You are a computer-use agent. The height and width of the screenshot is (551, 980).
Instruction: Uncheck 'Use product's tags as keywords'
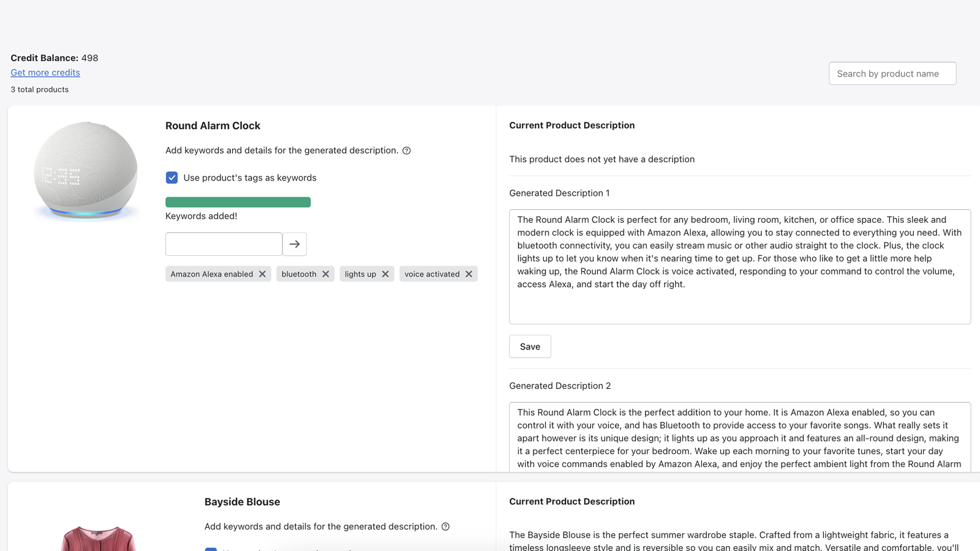point(171,178)
